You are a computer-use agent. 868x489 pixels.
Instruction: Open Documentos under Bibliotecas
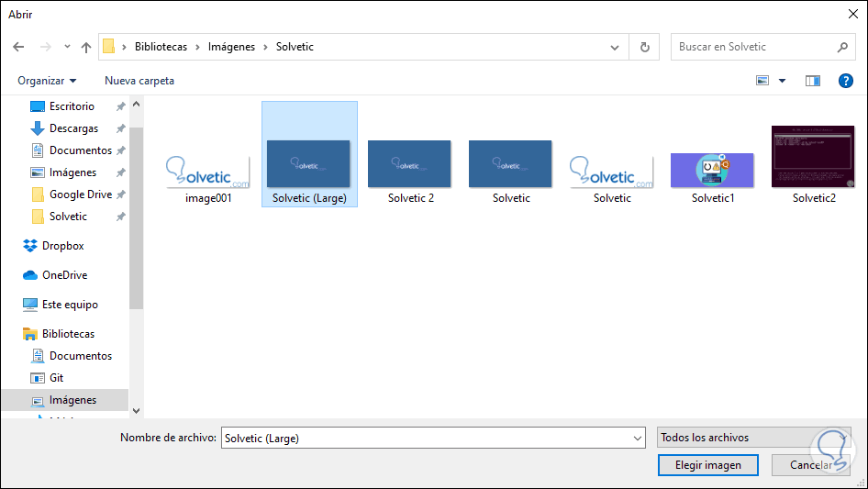point(80,356)
